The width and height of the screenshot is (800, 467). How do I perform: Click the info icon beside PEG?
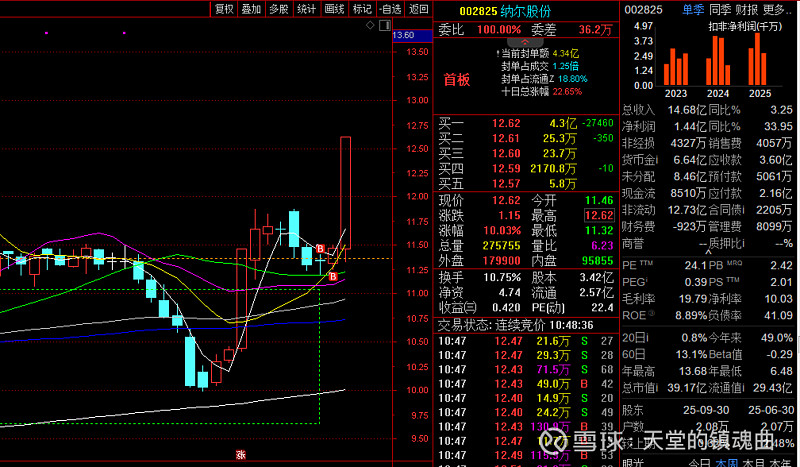[646, 280]
